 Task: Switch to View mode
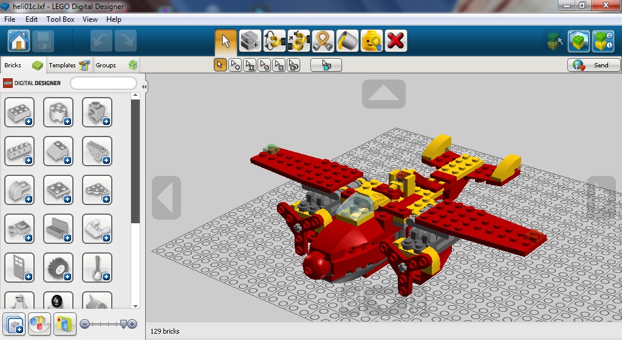(x=579, y=41)
